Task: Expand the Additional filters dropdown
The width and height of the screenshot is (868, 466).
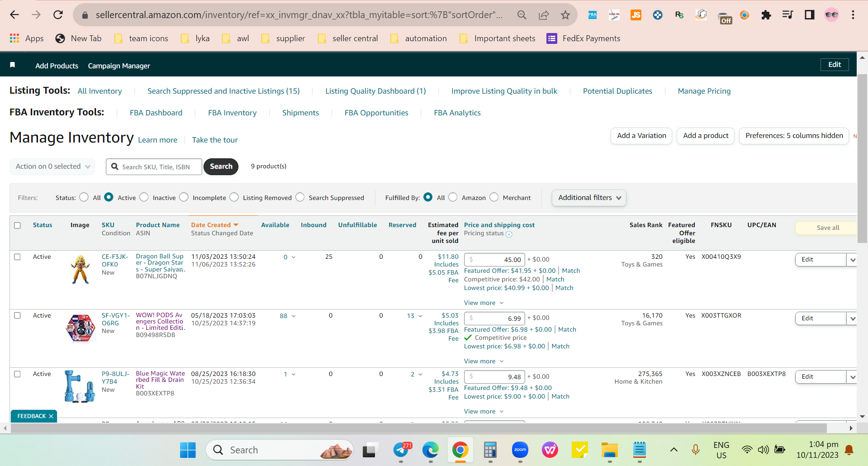Action: 589,198
